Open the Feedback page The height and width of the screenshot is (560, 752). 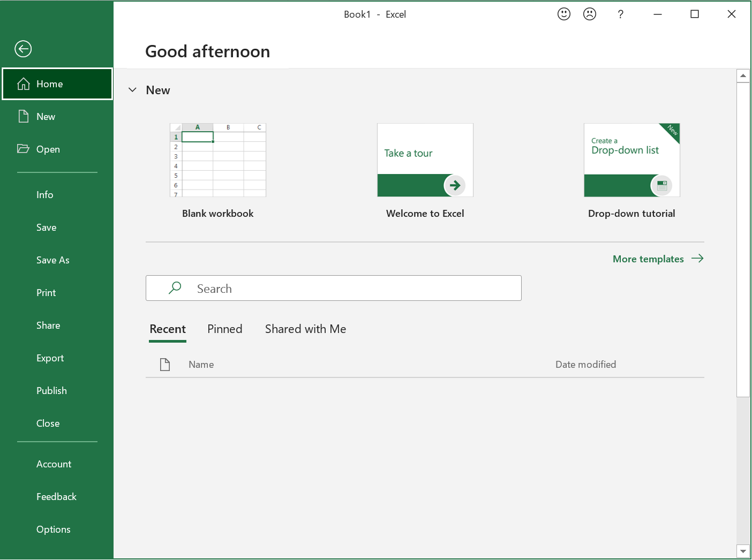point(57,497)
